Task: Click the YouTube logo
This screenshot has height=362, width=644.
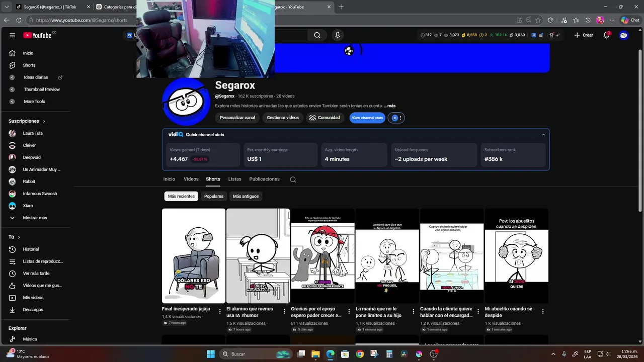Action: [x=38, y=35]
